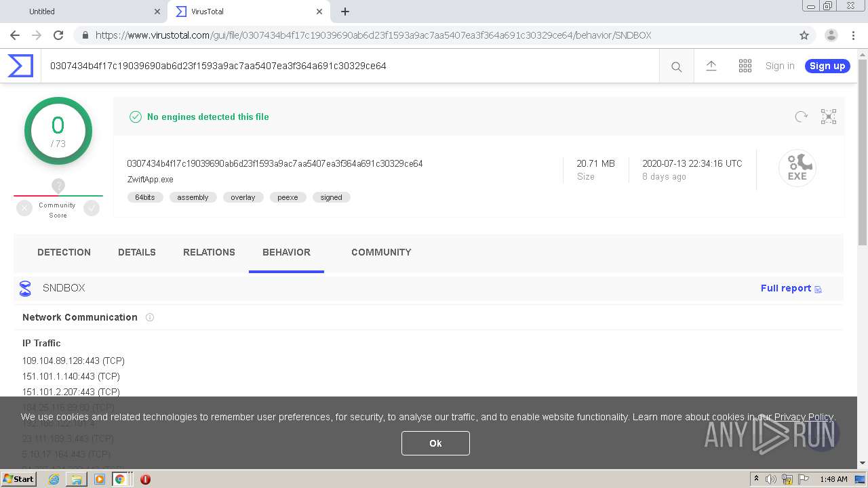Close the Untitled tab

coord(157,12)
